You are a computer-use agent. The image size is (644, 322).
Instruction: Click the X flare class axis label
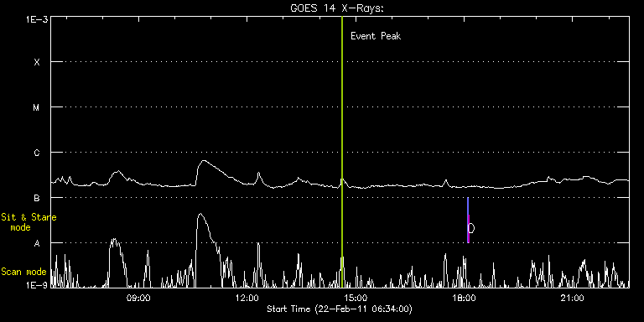point(37,62)
